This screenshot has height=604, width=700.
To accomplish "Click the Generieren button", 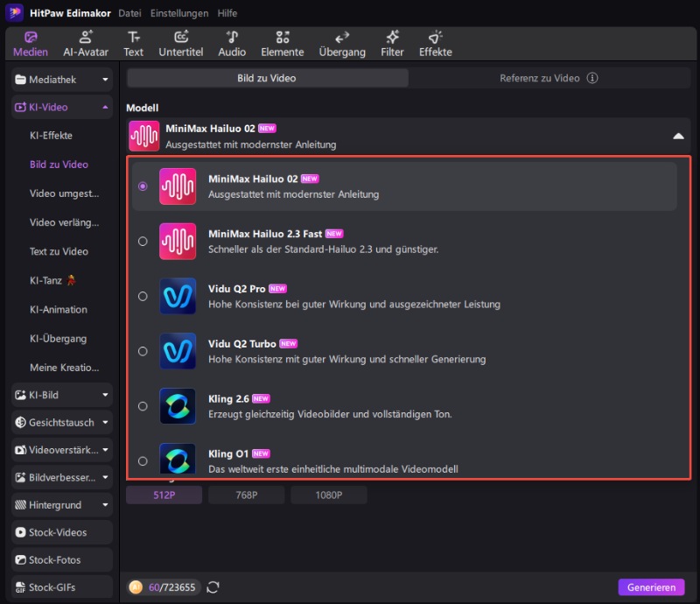I will [x=650, y=587].
